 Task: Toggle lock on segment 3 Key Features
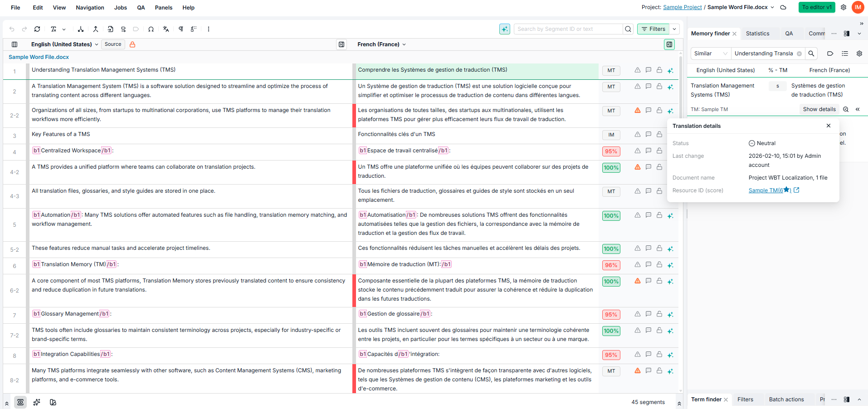click(x=659, y=134)
